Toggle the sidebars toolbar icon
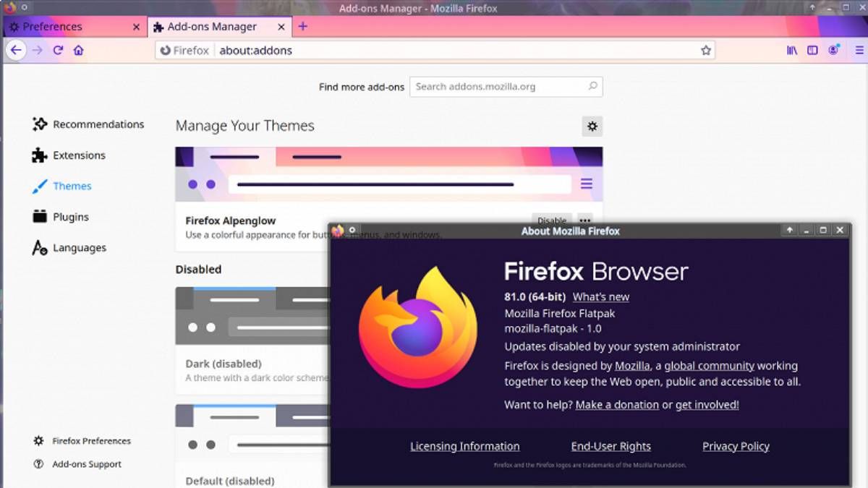Screen dimensions: 868x488 pos(812,51)
